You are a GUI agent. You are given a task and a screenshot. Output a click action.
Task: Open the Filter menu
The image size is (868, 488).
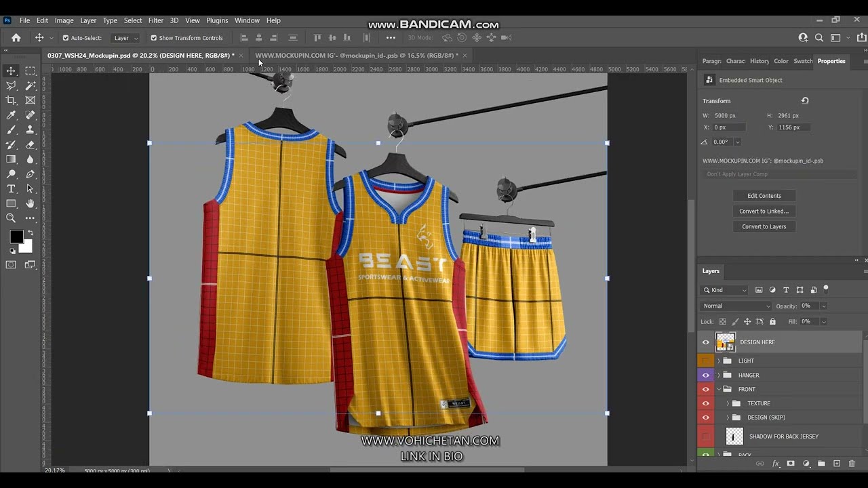156,20
